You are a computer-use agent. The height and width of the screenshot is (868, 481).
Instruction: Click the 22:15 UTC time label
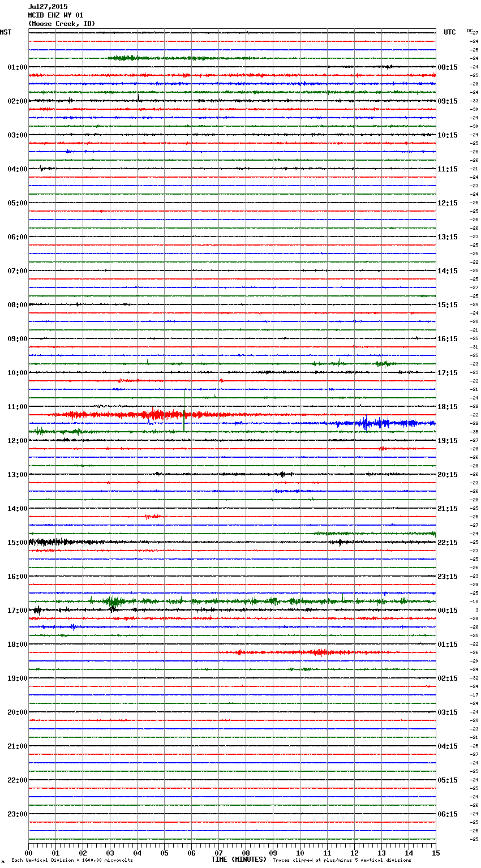[x=448, y=543]
